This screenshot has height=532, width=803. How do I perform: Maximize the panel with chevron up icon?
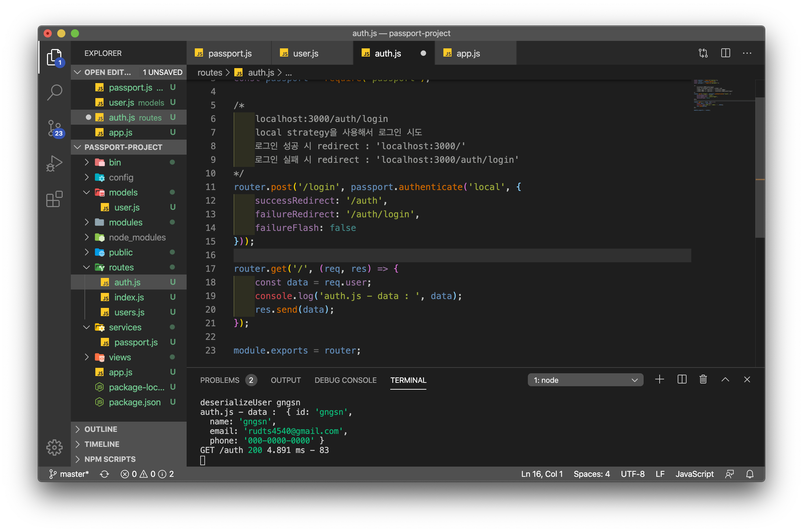point(725,379)
